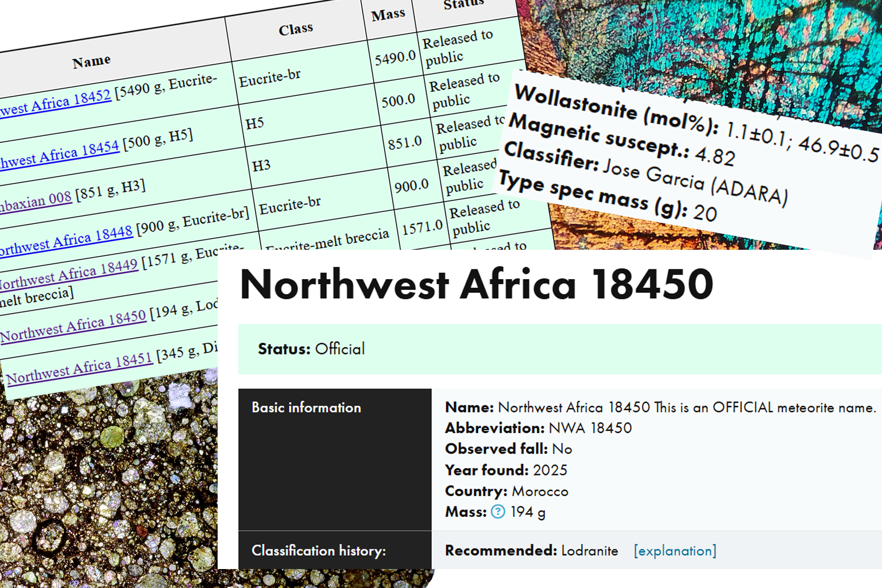Open the Northwest Africa 18451 link
Screen dimensions: 882x588
[79, 369]
